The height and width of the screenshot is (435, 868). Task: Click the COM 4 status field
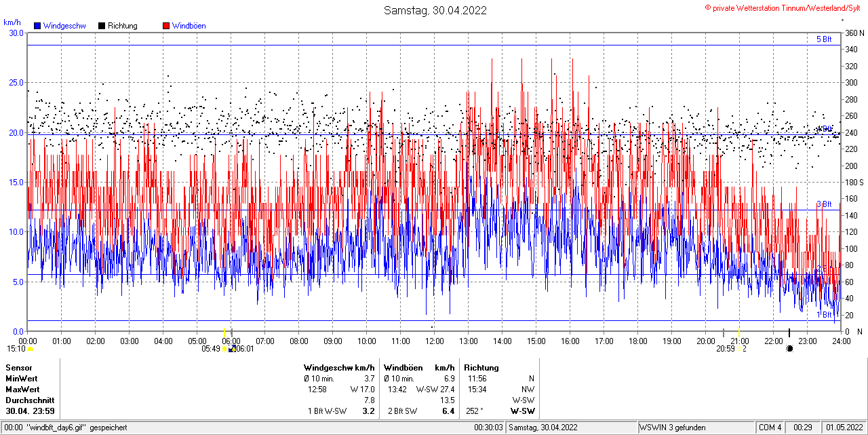coord(770,428)
